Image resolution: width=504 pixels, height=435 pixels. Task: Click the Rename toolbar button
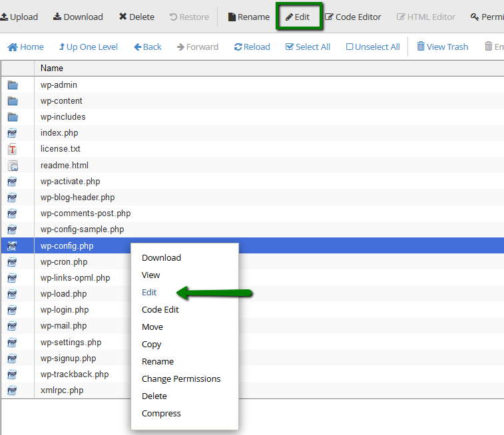[x=248, y=17]
